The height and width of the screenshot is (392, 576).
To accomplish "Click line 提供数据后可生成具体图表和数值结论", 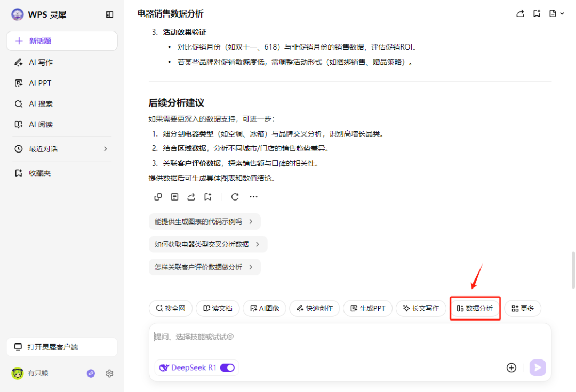I will [212, 179].
